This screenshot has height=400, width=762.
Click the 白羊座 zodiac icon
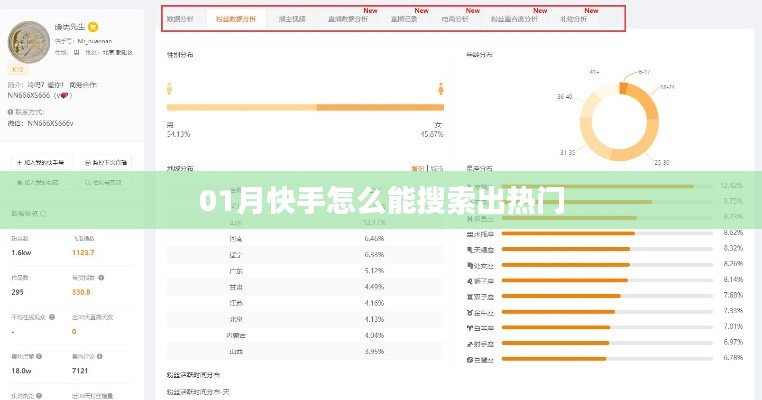tap(469, 328)
